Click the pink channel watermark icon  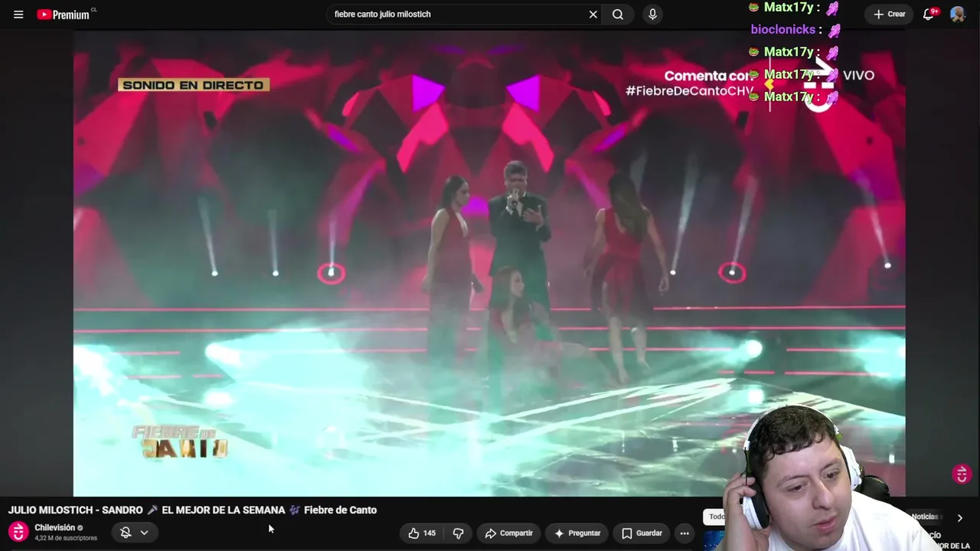click(x=962, y=474)
